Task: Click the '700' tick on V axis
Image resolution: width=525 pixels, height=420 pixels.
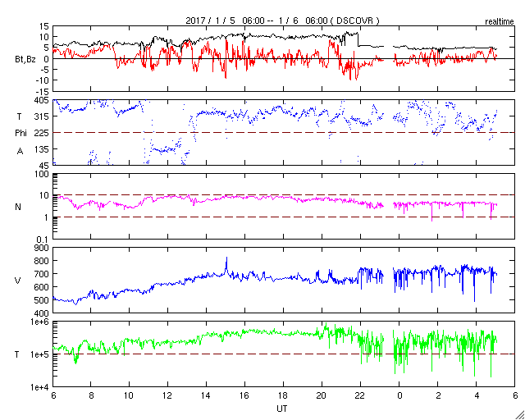Action: pos(42,274)
